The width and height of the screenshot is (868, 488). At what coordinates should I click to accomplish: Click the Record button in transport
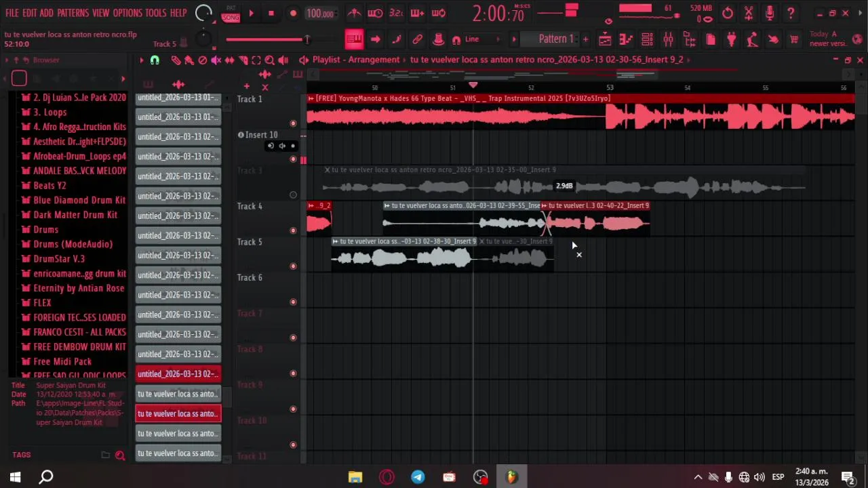[293, 13]
